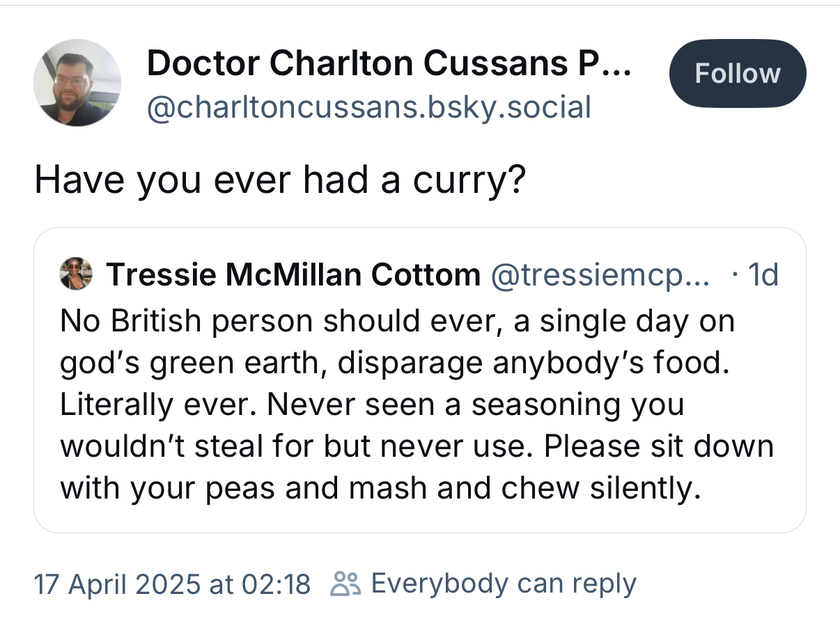Click the Everybody can reply label
Screen dimensions: 840x619
point(503,583)
